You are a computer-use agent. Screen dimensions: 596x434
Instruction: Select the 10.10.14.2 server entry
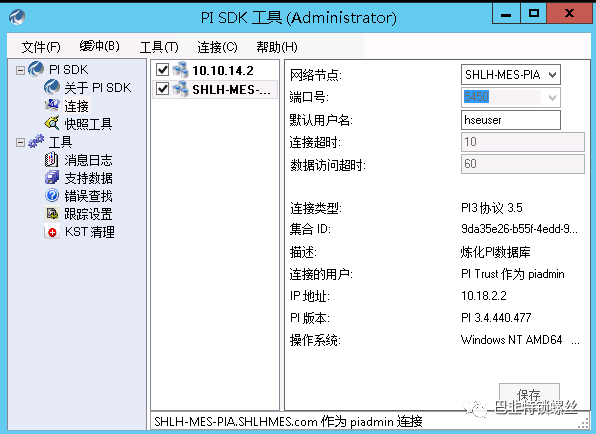[x=223, y=70]
